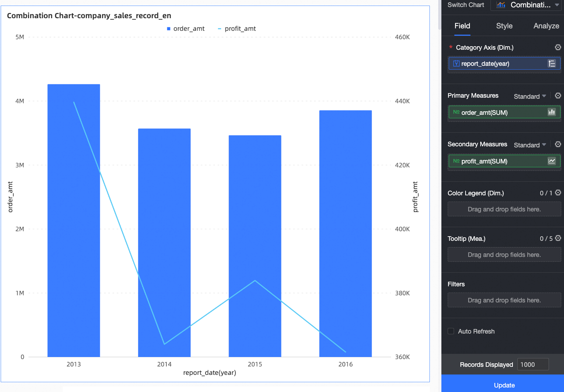Viewport: 564px width, 392px height.
Task: Open Primary Measures Standard dropdown
Action: (530, 96)
